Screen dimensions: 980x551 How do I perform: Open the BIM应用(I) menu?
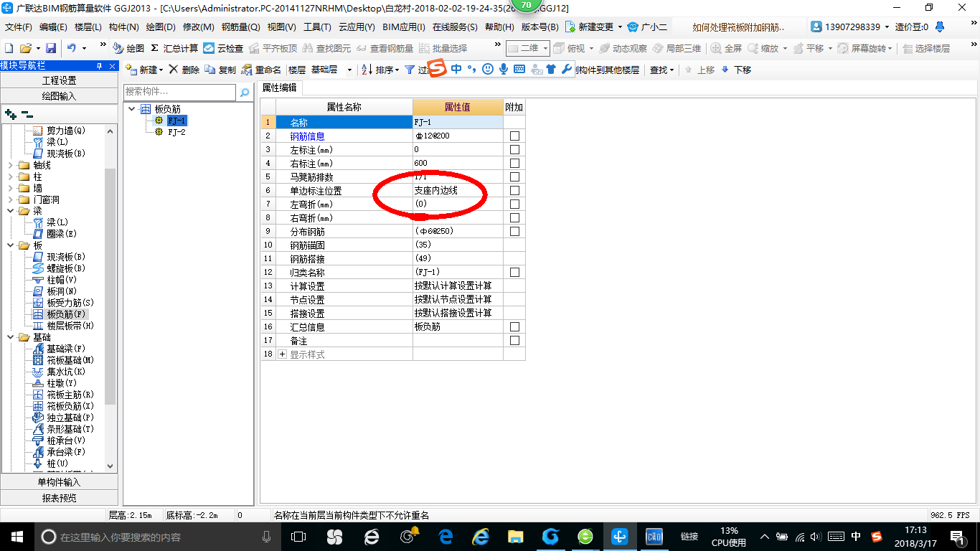point(404,27)
